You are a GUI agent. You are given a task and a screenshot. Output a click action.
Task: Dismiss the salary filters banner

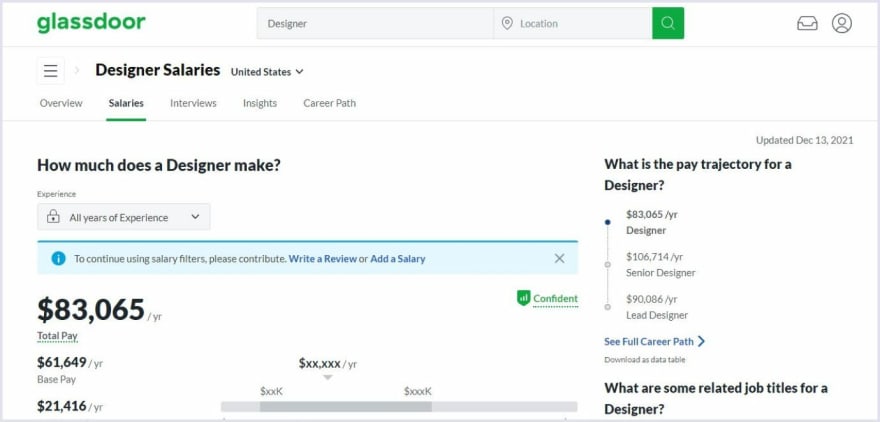(x=559, y=258)
